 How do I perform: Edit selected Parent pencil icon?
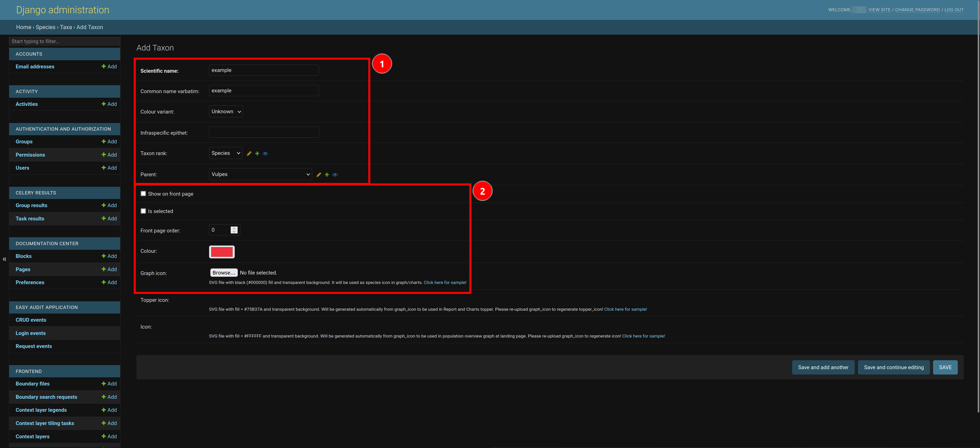pyautogui.click(x=319, y=175)
